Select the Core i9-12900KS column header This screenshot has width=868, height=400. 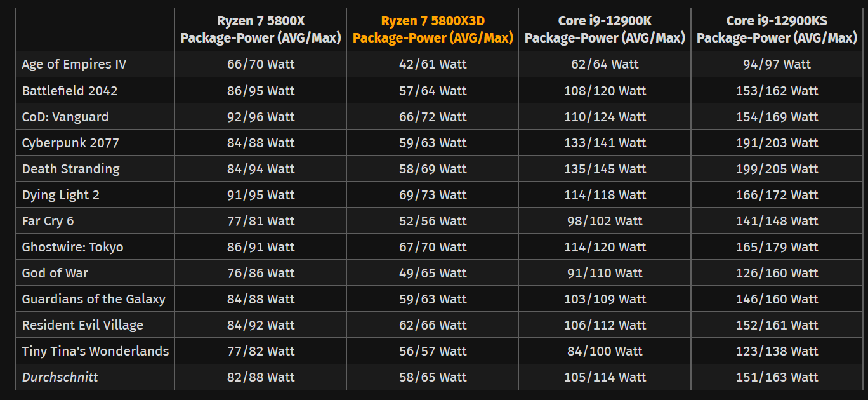coord(777,29)
